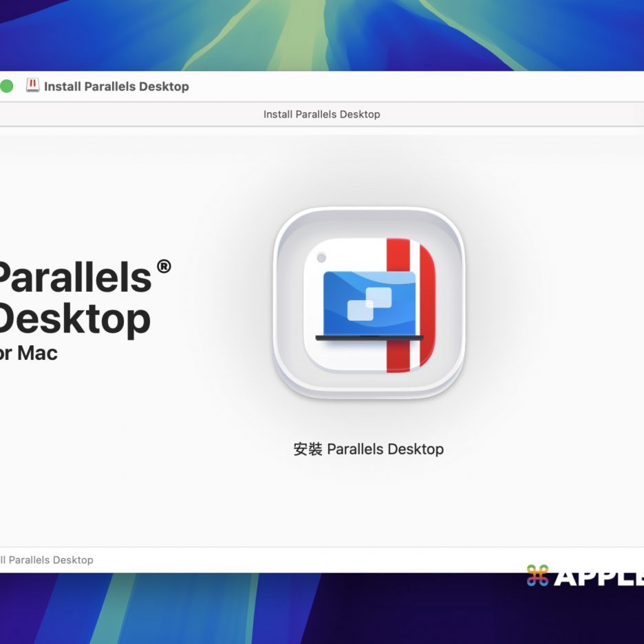
Task: Click the path bar text at window bottom
Action: 47,560
